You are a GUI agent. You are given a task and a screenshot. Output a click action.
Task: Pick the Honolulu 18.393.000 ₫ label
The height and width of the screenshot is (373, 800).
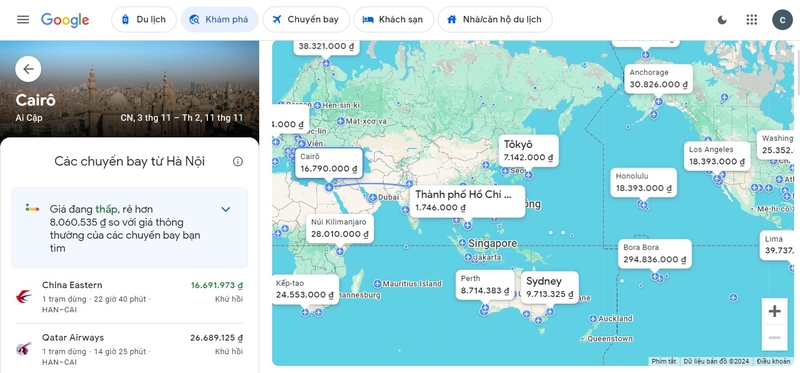(644, 183)
